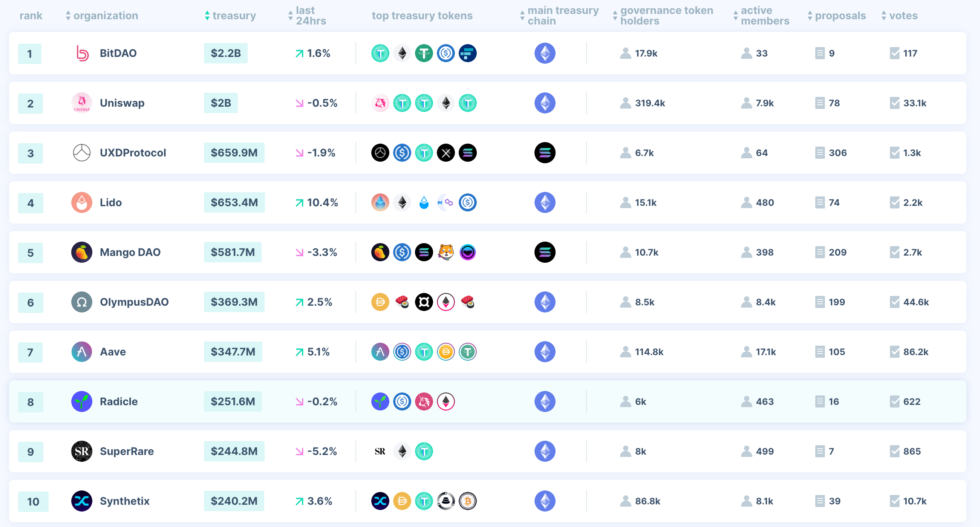Screen dimensions: 980x527
Task: Click the $2.2B treasury value
Action: coord(226,53)
